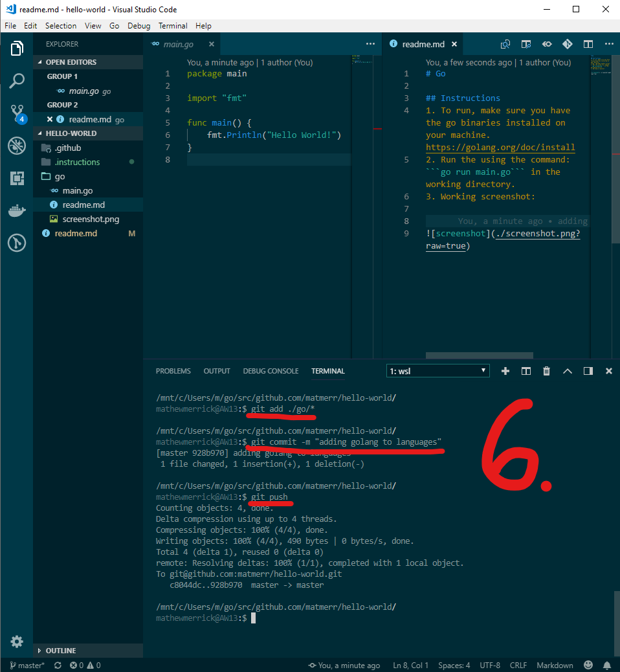Move the panel to the right side
Viewport: 620px width, 672px height.
(588, 371)
